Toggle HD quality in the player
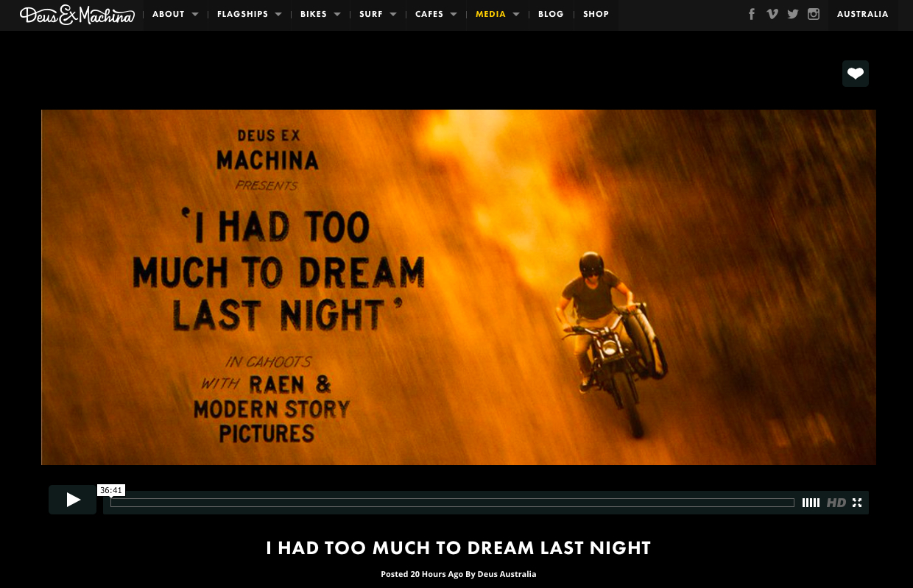 836,503
